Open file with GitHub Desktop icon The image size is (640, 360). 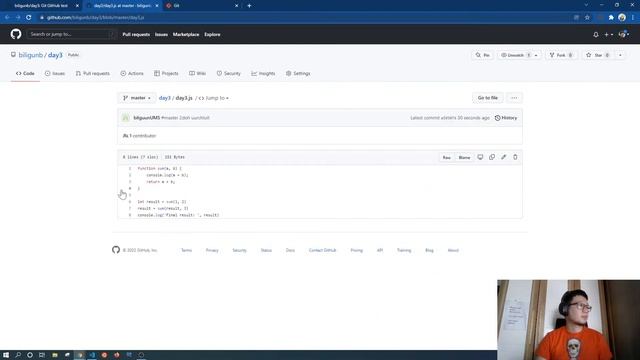point(480,157)
